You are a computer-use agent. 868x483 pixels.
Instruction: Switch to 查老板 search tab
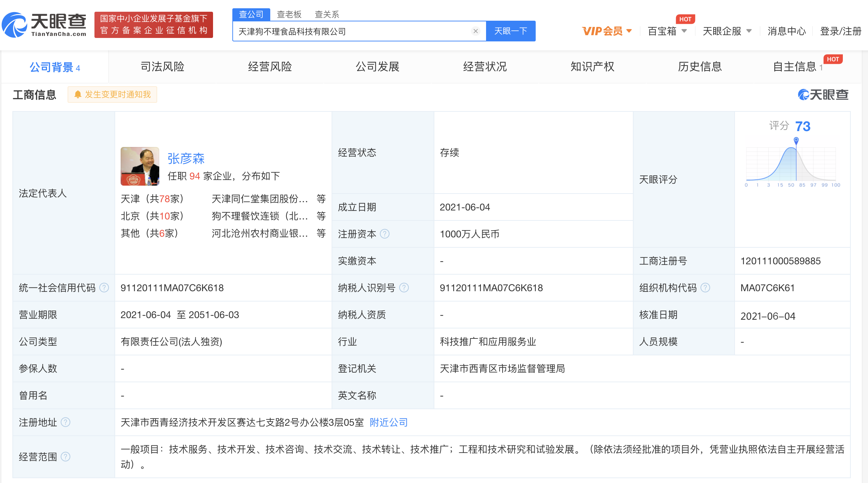pyautogui.click(x=289, y=14)
